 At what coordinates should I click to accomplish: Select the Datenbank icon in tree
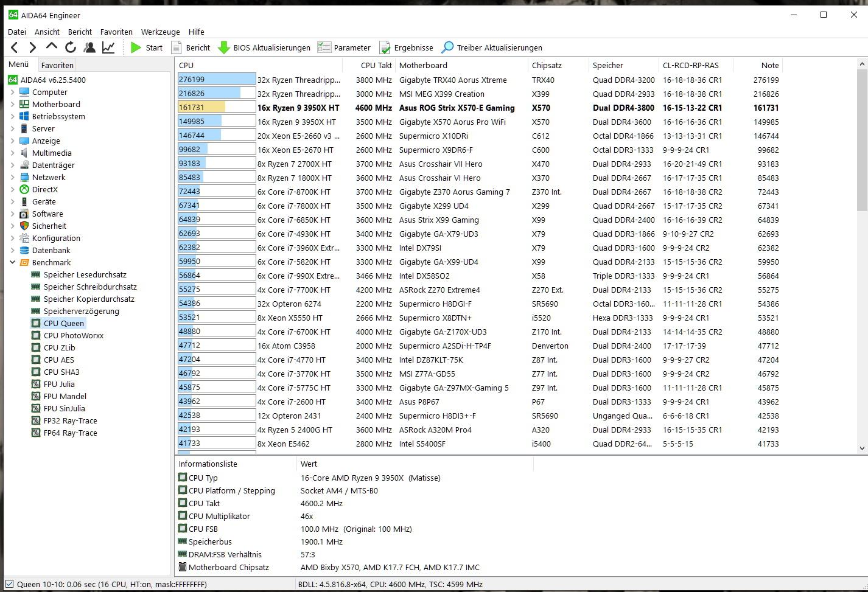coord(24,250)
